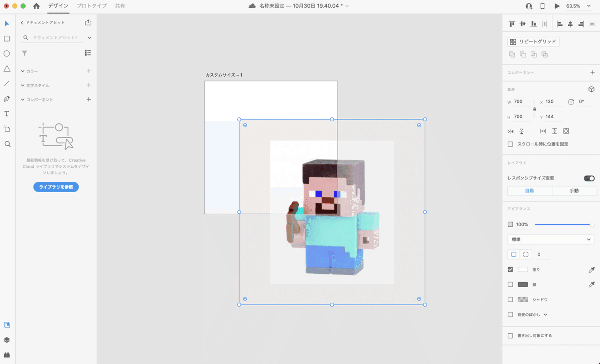Open mobile device preview icon
Image resolution: width=600 pixels, height=364 pixels.
(543, 6)
